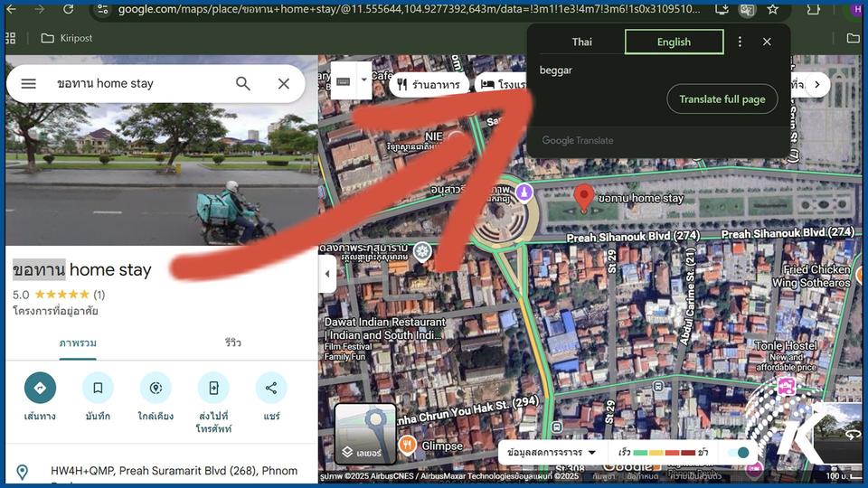Click the search magnifier icon

click(x=243, y=83)
